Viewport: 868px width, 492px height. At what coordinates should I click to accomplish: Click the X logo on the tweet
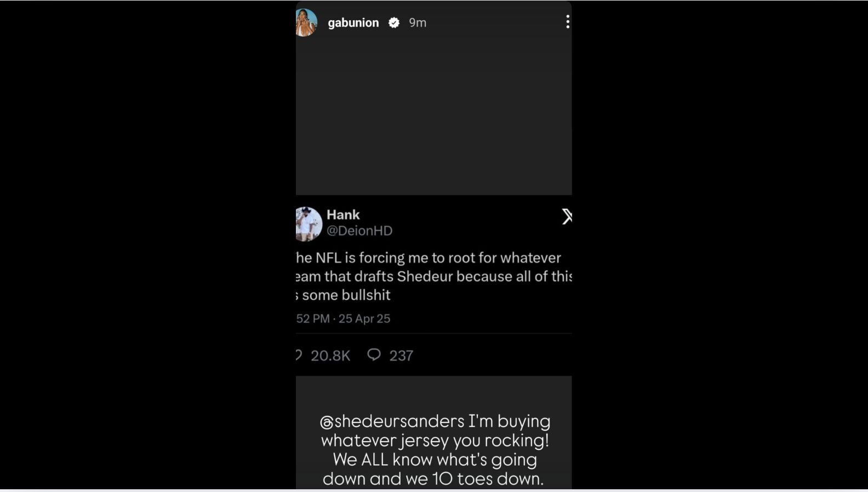567,216
